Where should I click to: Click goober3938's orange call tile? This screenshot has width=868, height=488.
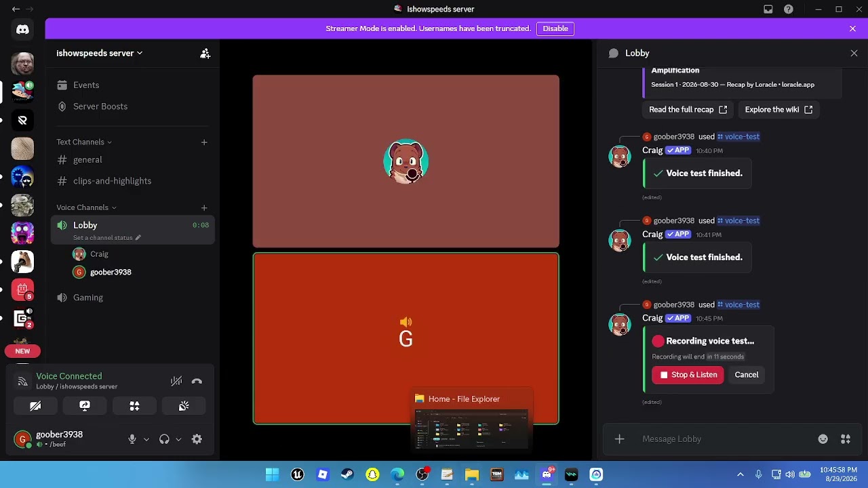pos(406,339)
